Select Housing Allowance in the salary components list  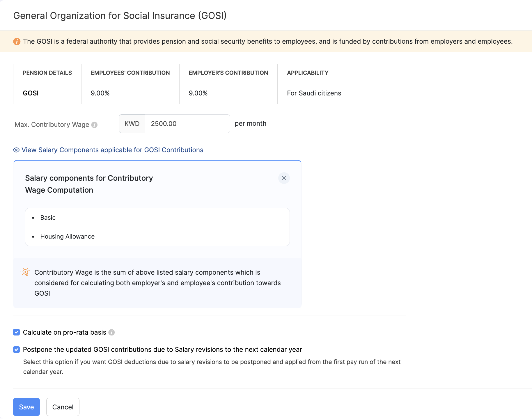67,236
